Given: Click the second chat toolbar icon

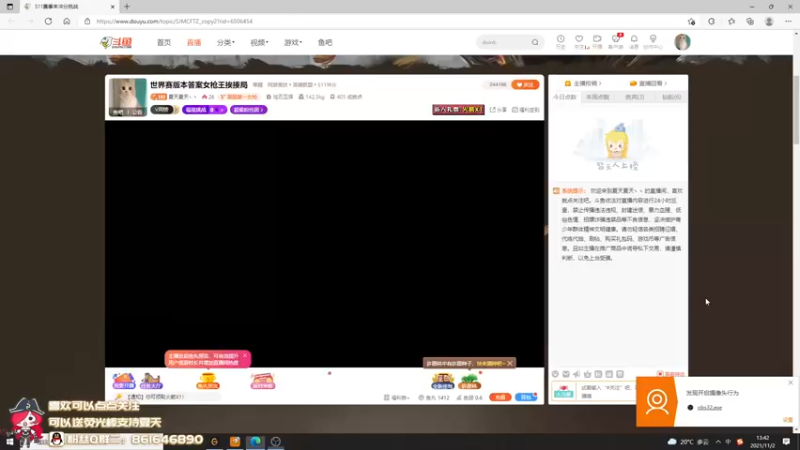Looking at the screenshot, I should pos(566,374).
